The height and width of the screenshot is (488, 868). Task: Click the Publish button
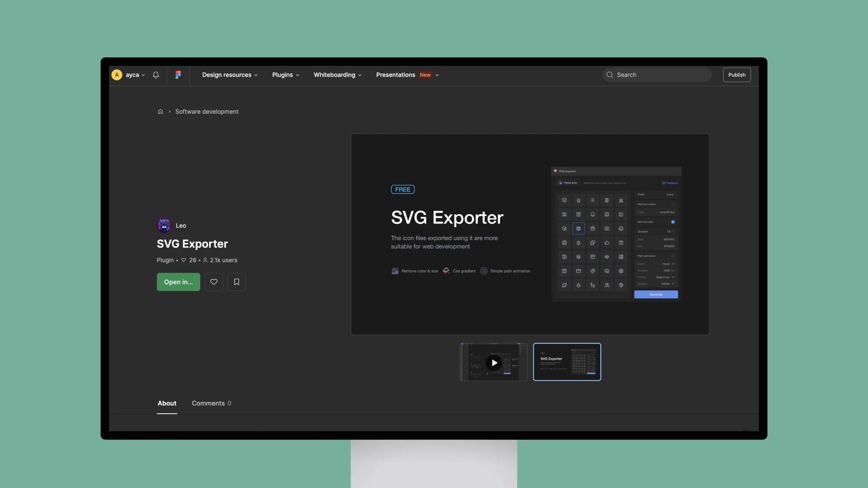736,75
